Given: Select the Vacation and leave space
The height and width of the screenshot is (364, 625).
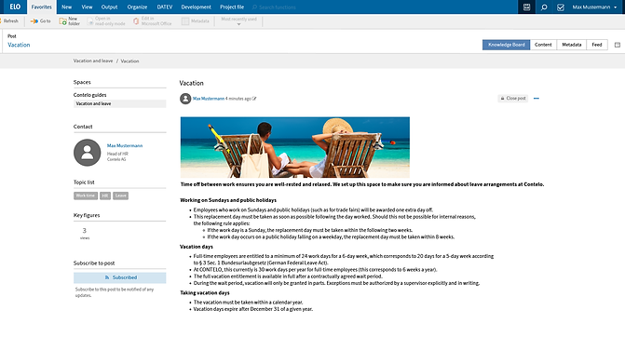Looking at the screenshot, I should point(119,103).
